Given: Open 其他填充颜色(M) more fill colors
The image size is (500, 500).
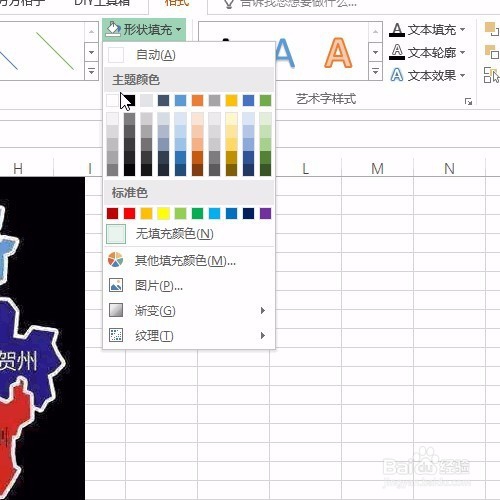Looking at the screenshot, I should [x=189, y=260].
